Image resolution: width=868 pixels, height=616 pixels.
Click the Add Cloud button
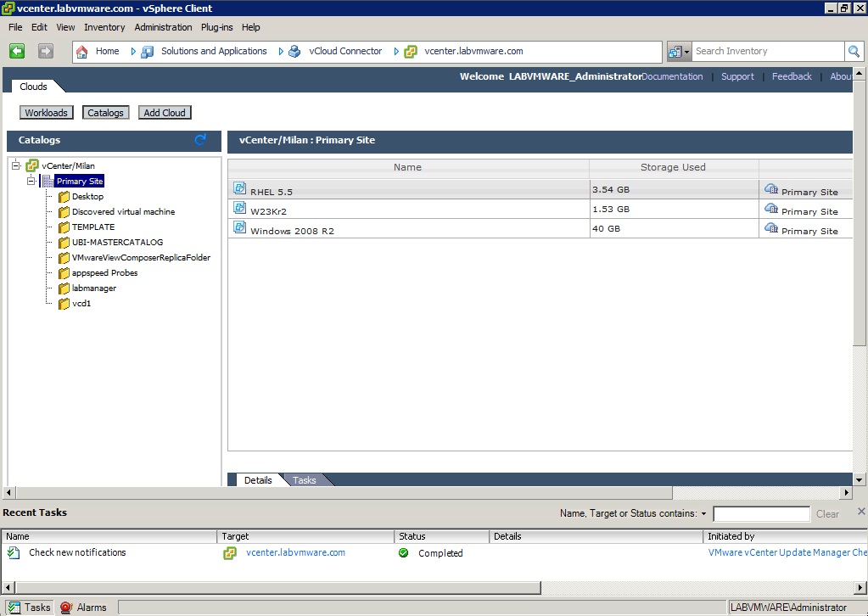point(165,112)
